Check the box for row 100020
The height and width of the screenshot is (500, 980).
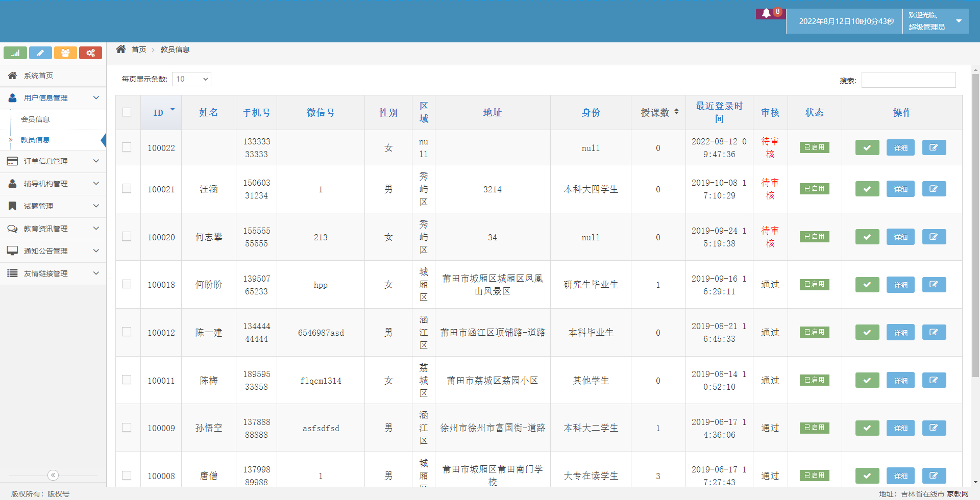click(127, 236)
